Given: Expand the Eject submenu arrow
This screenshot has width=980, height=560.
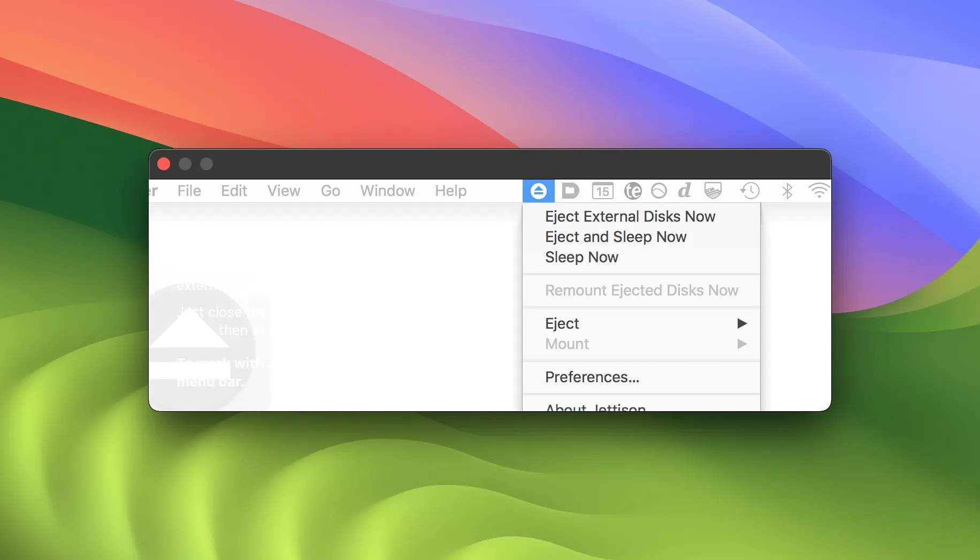Looking at the screenshot, I should tap(741, 323).
